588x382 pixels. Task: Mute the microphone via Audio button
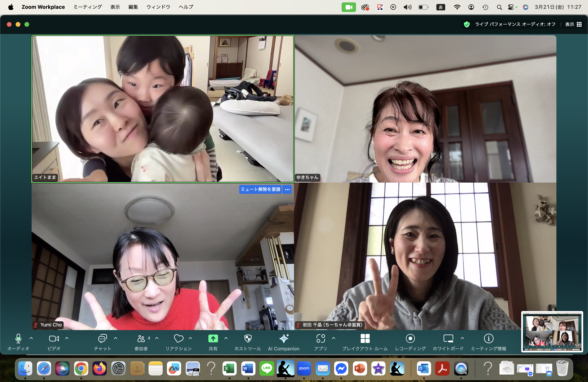click(18, 339)
